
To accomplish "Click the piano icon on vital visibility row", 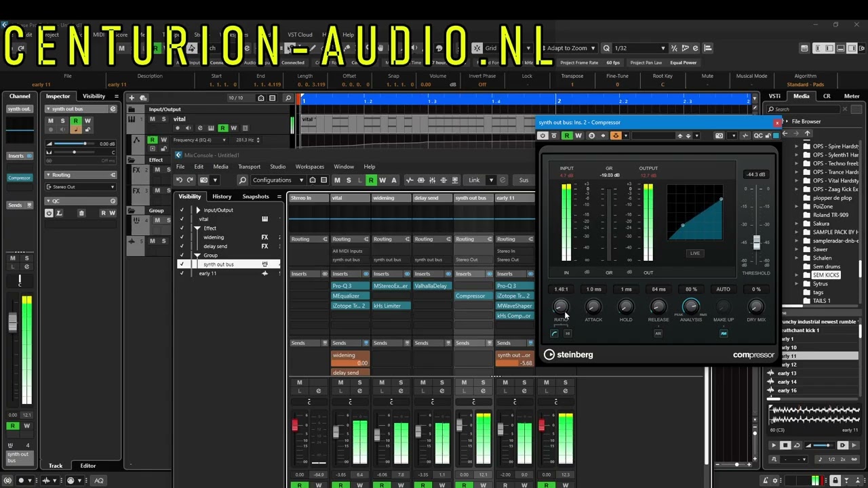I will pos(264,219).
